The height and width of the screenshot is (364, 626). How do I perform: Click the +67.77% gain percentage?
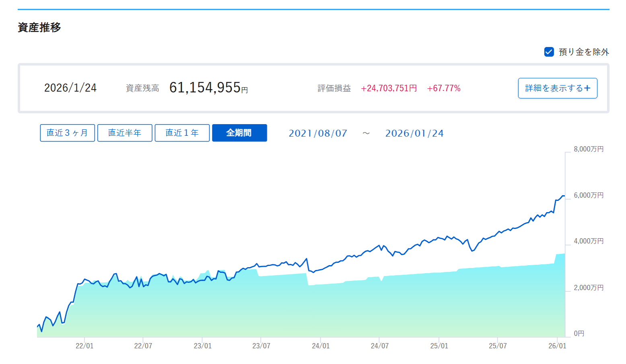pos(444,88)
